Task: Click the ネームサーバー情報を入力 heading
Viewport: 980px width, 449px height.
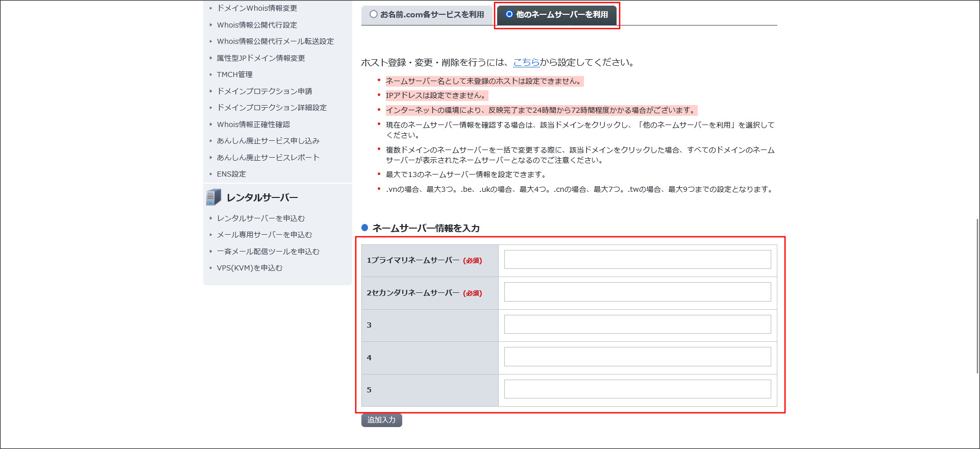Action: 426,228
